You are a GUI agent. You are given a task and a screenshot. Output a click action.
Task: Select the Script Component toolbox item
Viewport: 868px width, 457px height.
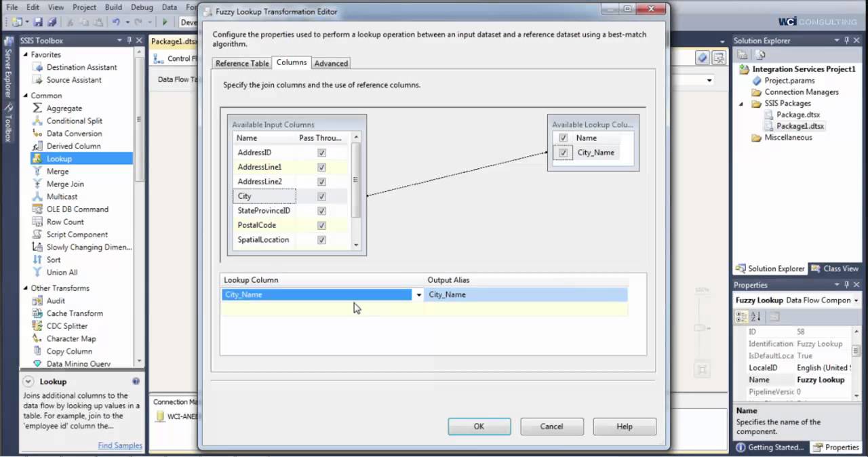77,235
